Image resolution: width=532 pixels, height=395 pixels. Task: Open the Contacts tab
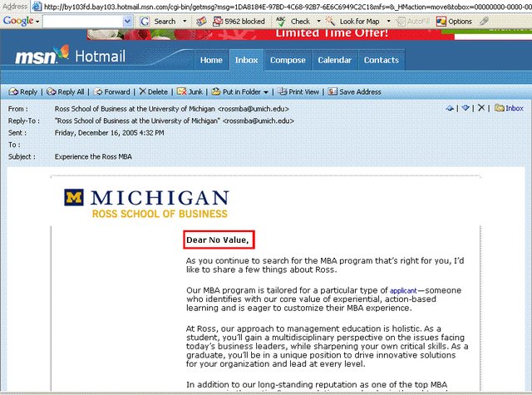pos(382,60)
